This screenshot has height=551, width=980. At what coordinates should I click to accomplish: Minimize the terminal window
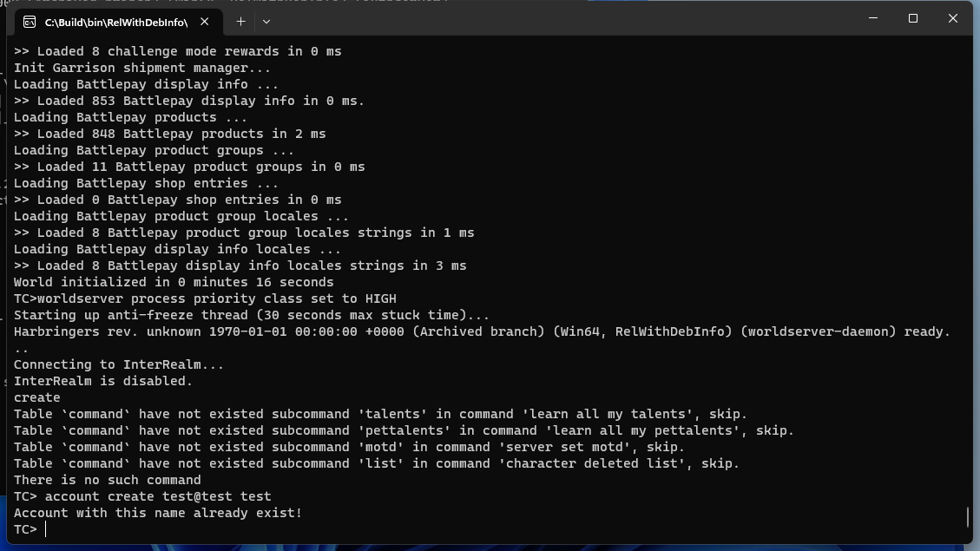pyautogui.click(x=873, y=18)
